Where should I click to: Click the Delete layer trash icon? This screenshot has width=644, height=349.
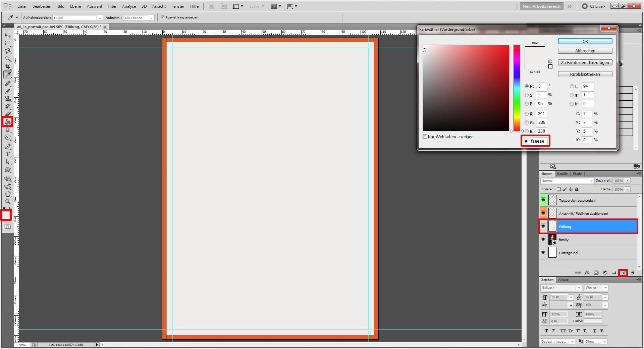632,272
